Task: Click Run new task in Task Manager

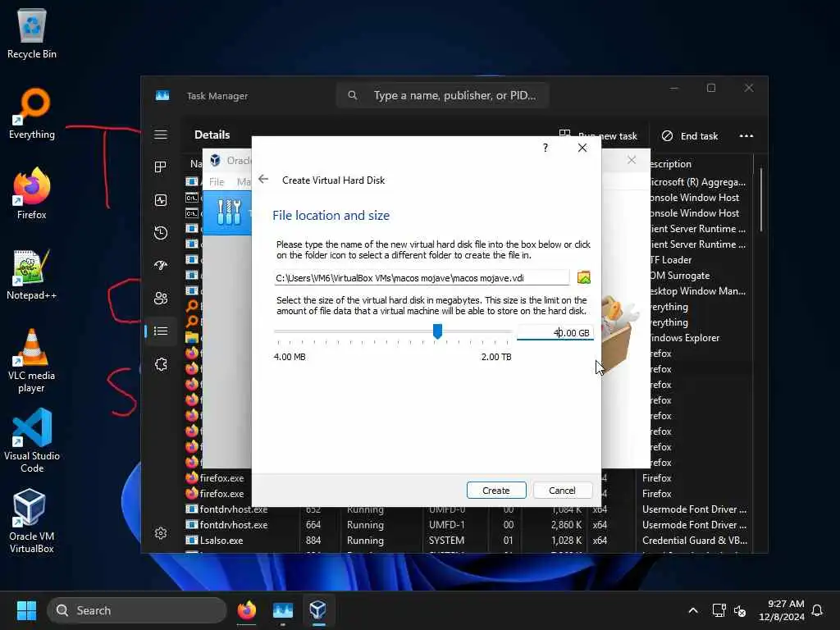Action: tap(598, 135)
